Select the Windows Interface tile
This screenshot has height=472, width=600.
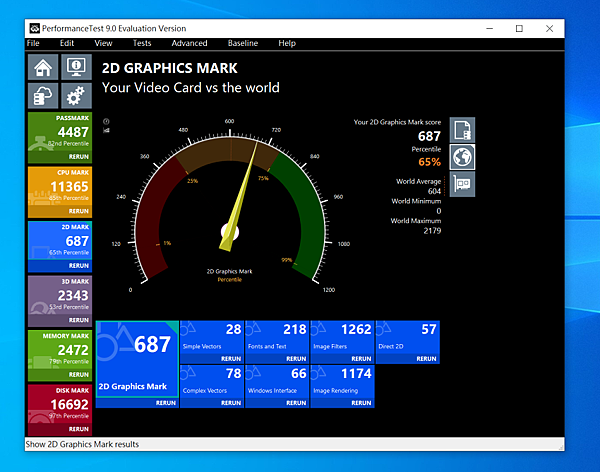click(277, 382)
